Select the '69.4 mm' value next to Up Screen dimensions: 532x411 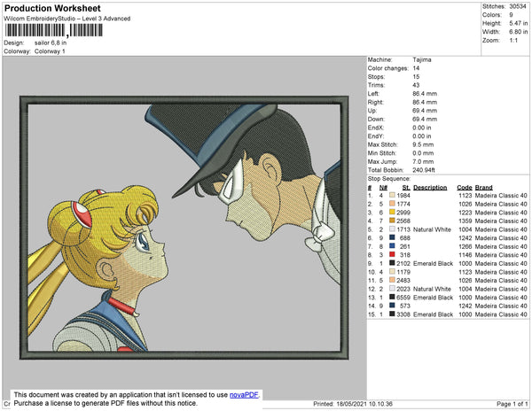pos(425,111)
